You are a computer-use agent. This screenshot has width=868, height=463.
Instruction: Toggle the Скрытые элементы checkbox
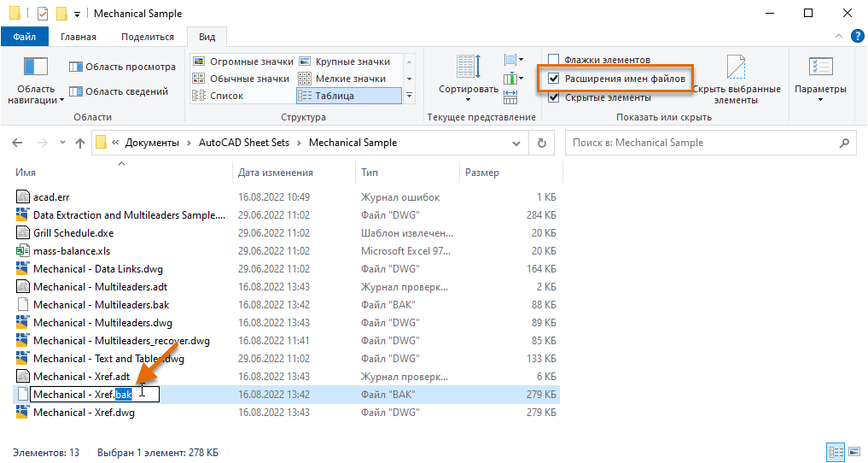click(x=554, y=97)
